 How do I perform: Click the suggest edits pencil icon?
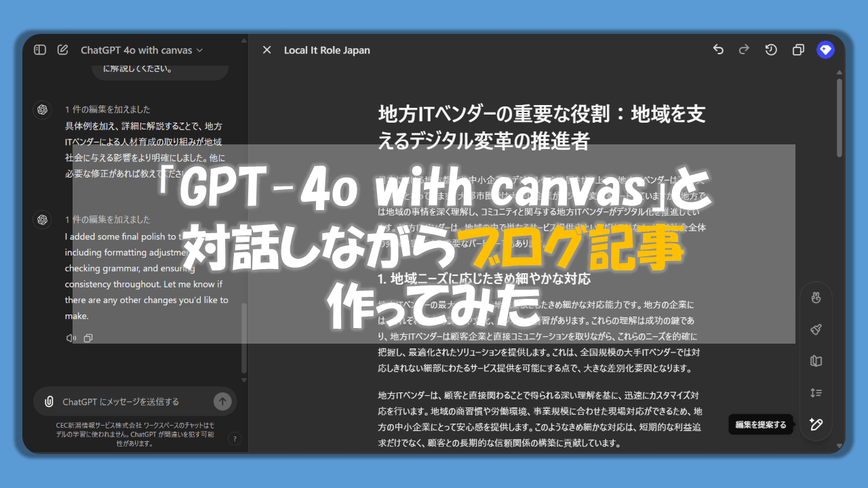pyautogui.click(x=816, y=424)
